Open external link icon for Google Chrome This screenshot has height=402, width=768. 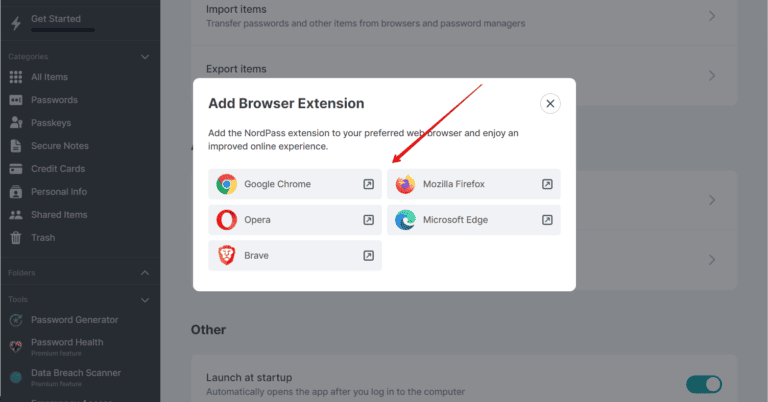[x=368, y=184]
